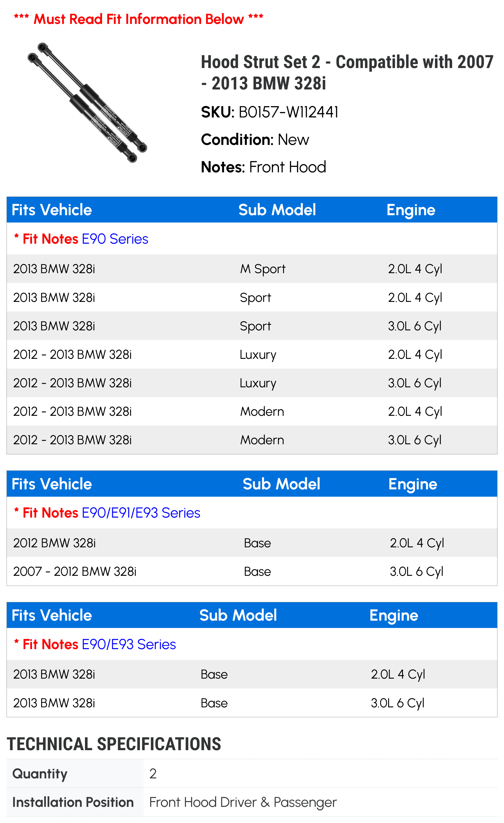The width and height of the screenshot is (504, 823).
Task: Select the product title for BMW 328i
Action: point(347,73)
